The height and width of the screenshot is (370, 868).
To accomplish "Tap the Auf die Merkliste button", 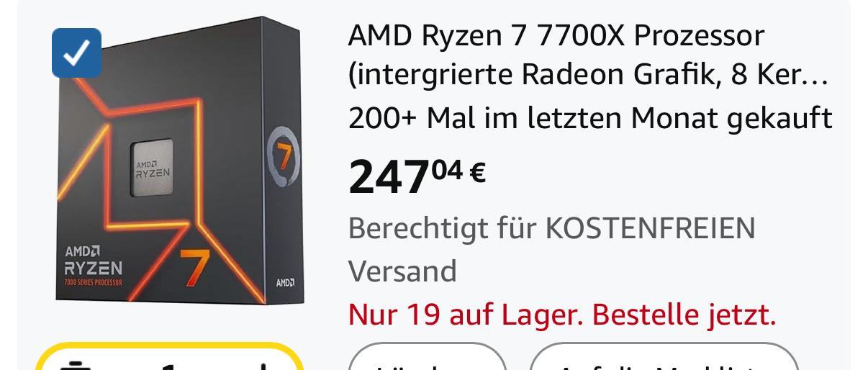I will (x=664, y=358).
